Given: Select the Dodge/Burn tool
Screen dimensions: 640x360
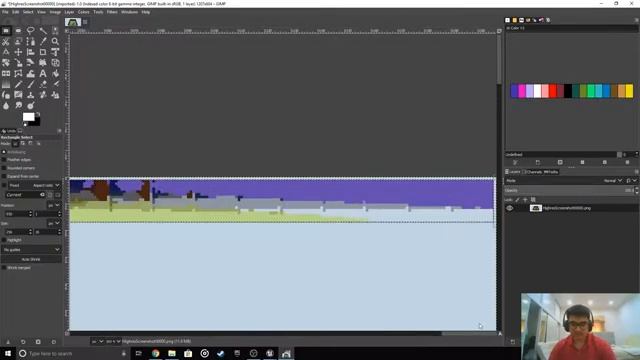Looking at the screenshot, I should click(31, 105).
